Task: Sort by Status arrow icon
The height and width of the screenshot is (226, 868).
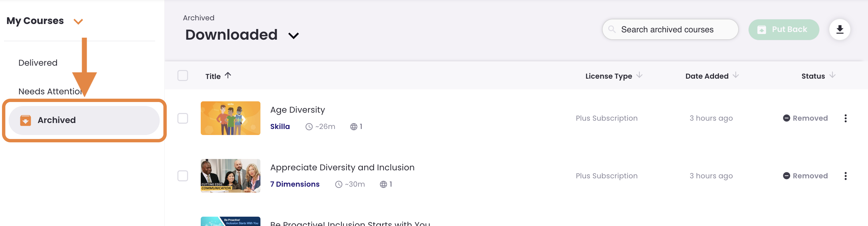Action: click(832, 75)
